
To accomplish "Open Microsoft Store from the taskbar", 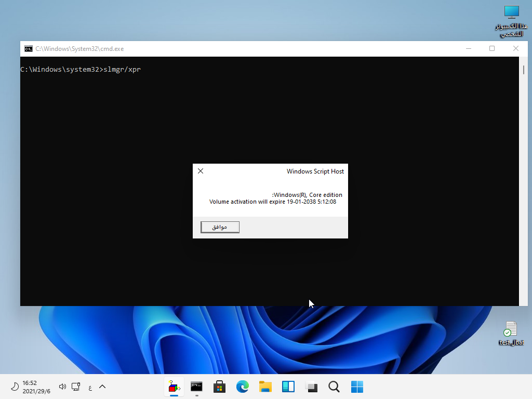I will (x=220, y=387).
